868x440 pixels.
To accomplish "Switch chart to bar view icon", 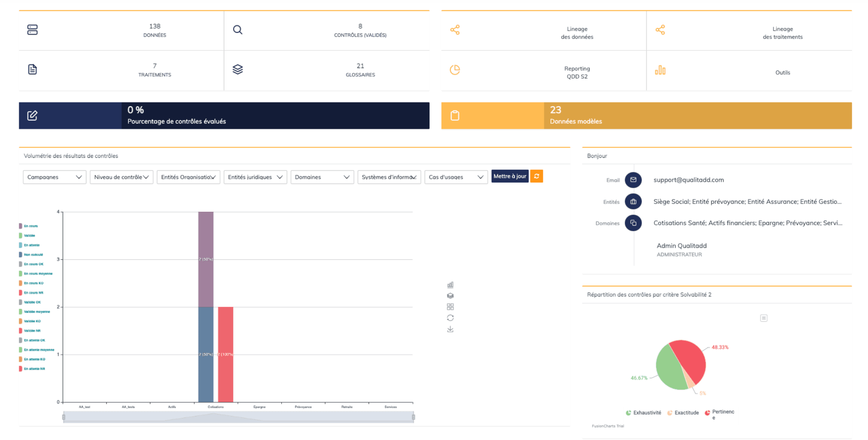I will (x=450, y=285).
